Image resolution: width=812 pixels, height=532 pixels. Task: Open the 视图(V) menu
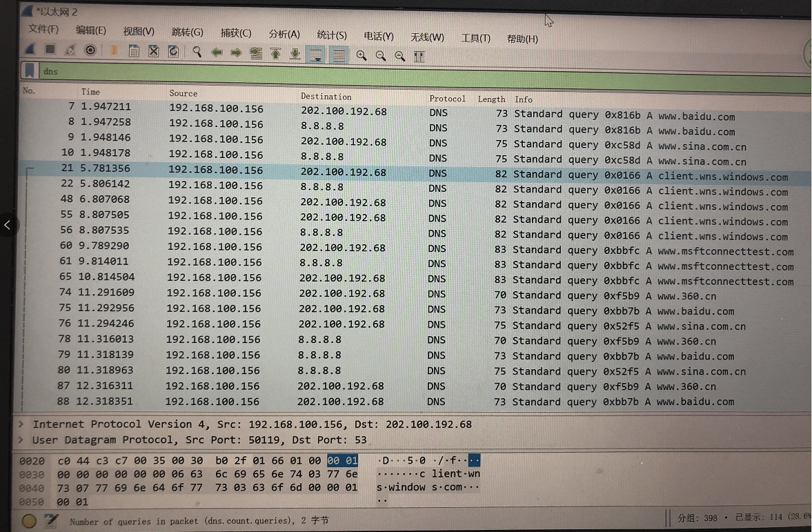[139, 31]
